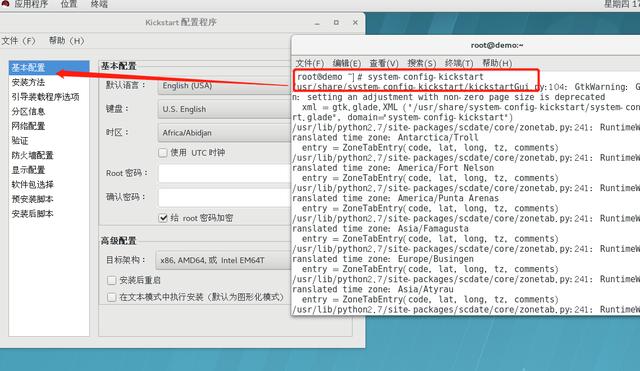Click the Kickstart 配置程序 title bar

point(181,22)
